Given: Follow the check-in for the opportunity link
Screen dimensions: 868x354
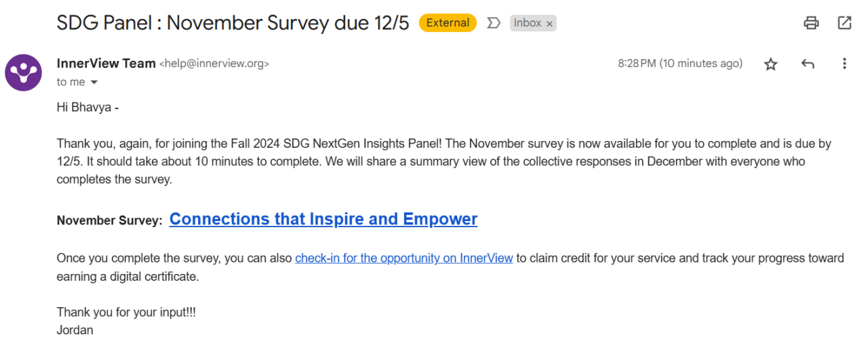Looking at the screenshot, I should click(403, 258).
